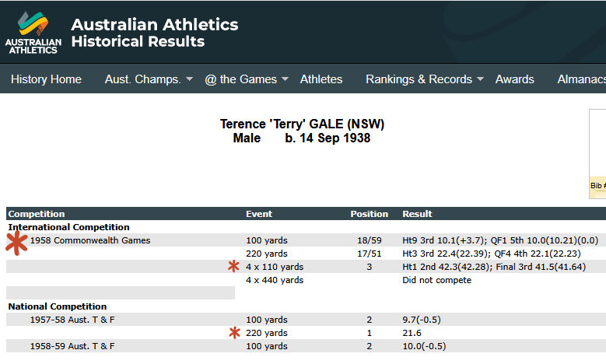Open the Almanacs menu item
Screen dimensions: 606x364
click(581, 79)
